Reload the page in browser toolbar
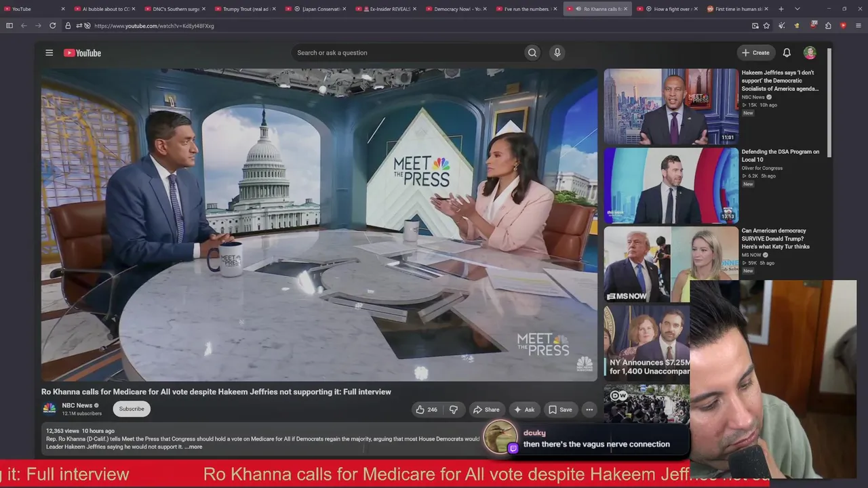868x488 pixels. click(52, 26)
